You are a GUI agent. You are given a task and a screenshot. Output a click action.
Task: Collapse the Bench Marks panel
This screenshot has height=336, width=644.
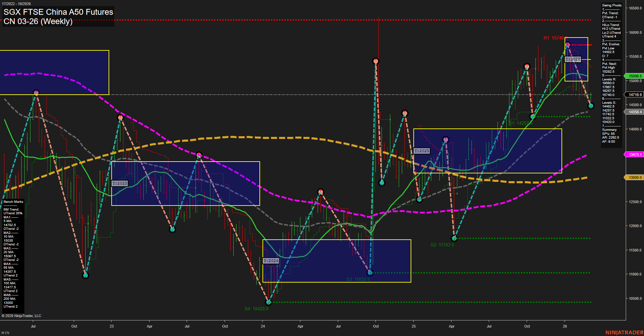[13, 201]
